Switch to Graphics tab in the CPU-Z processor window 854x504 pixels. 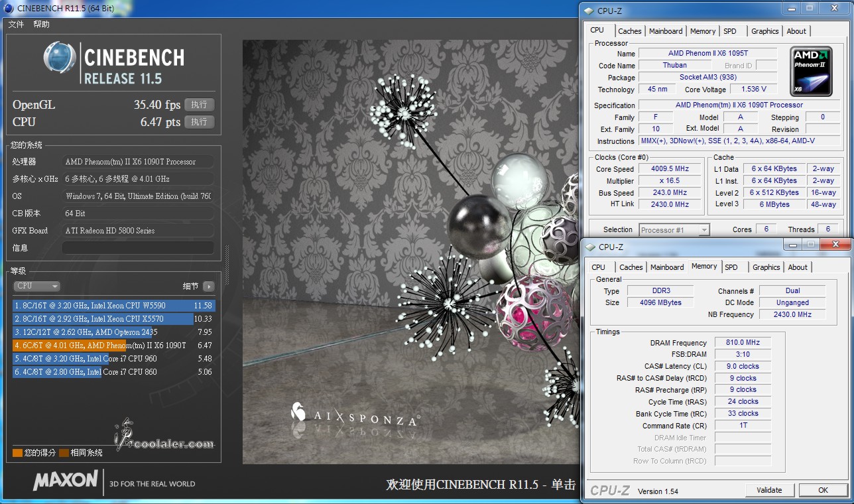pos(764,31)
